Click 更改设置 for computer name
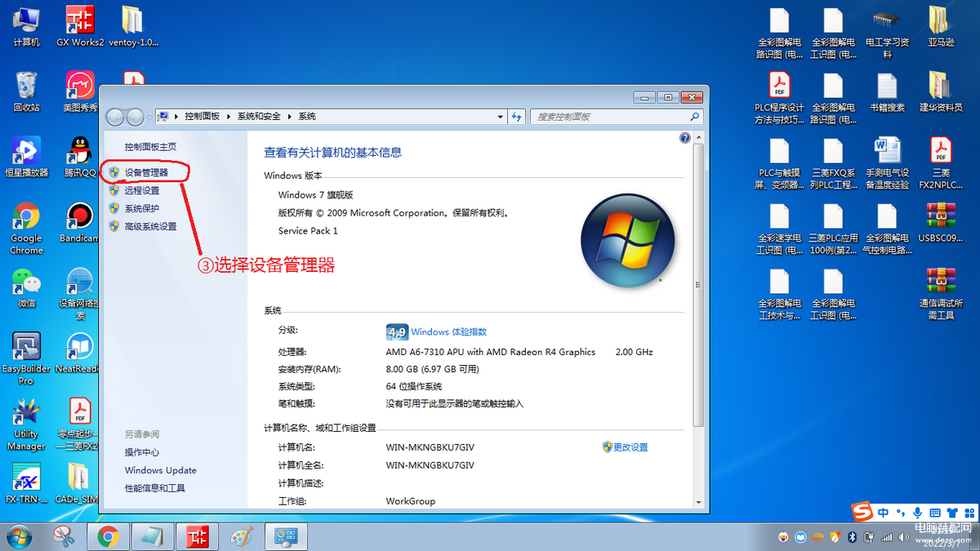 click(x=630, y=447)
